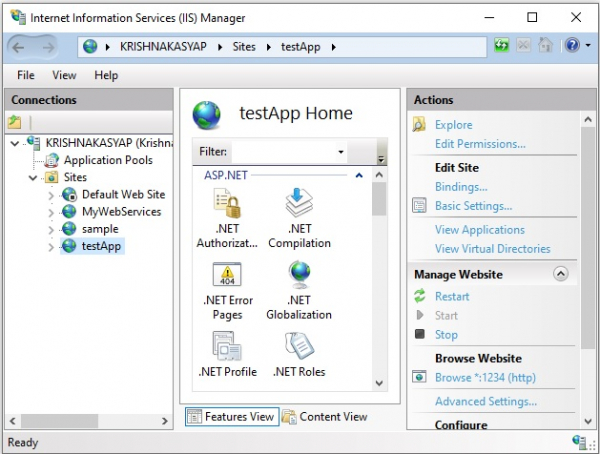Collapse the Manage Website section
600x454 pixels.
coord(561,274)
